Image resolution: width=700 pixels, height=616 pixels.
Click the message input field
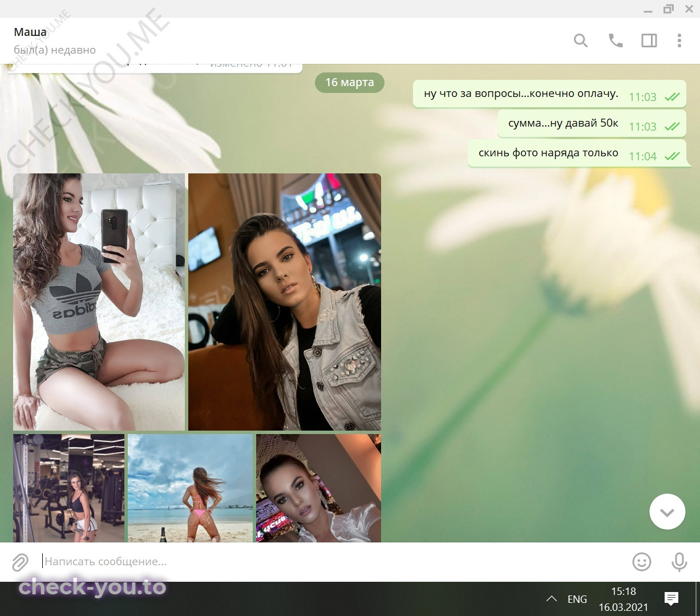tap(331, 562)
